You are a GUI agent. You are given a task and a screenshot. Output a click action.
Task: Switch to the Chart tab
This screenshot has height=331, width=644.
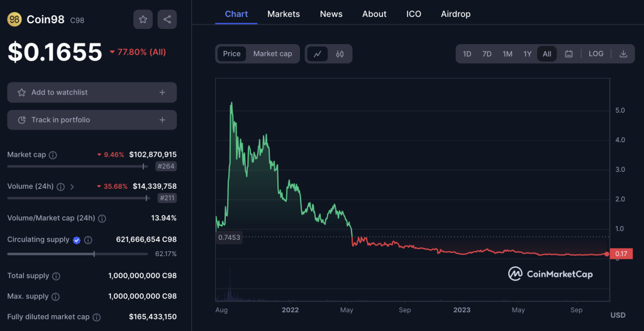pyautogui.click(x=236, y=14)
